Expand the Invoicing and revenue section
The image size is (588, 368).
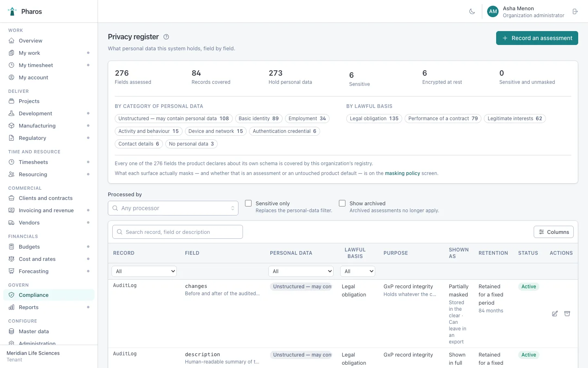tap(88, 210)
